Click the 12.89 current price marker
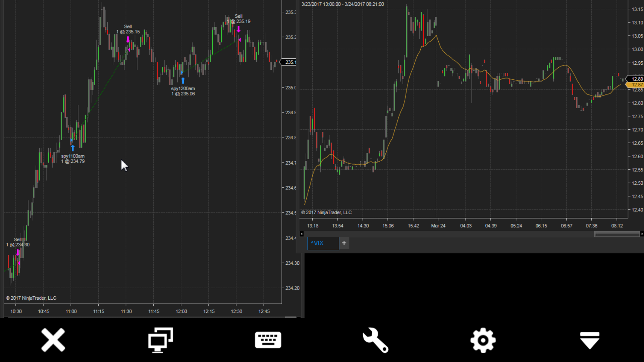The width and height of the screenshot is (644, 362). 636,79
